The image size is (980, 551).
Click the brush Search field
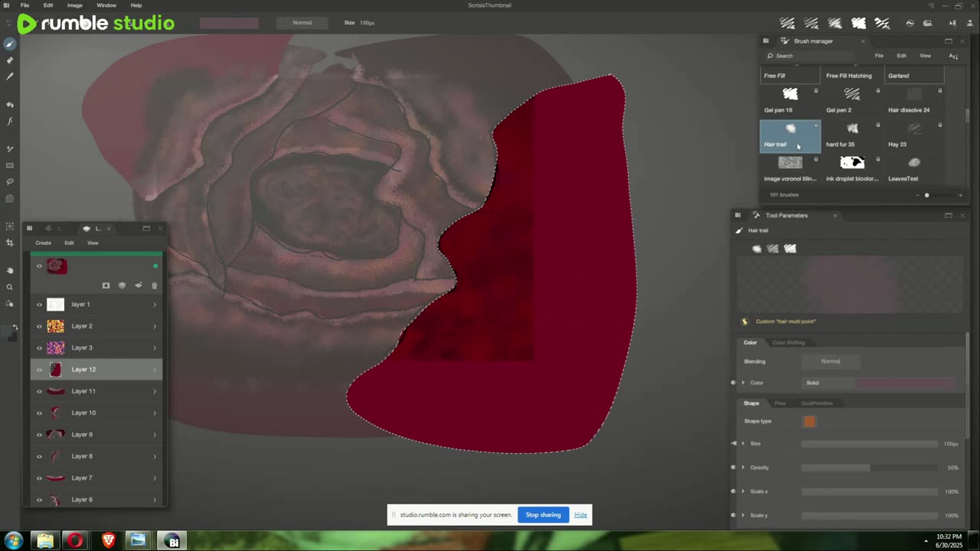(812, 56)
